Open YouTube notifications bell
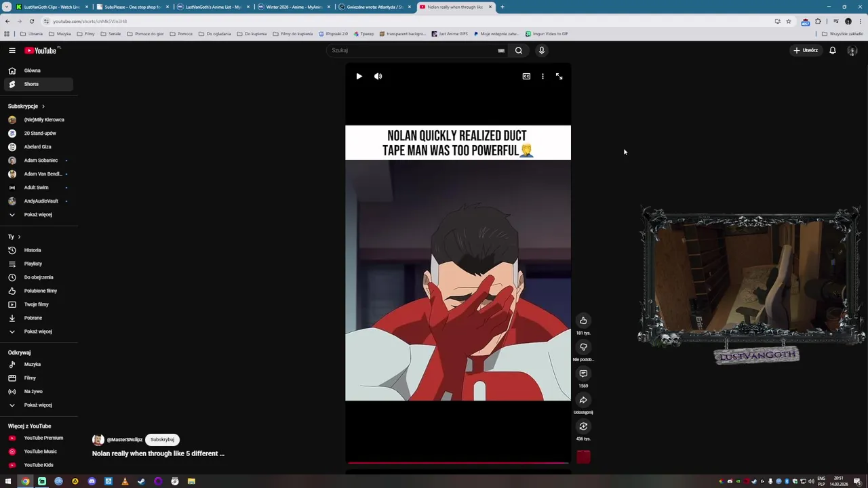This screenshot has width=868, height=488. 833,50
